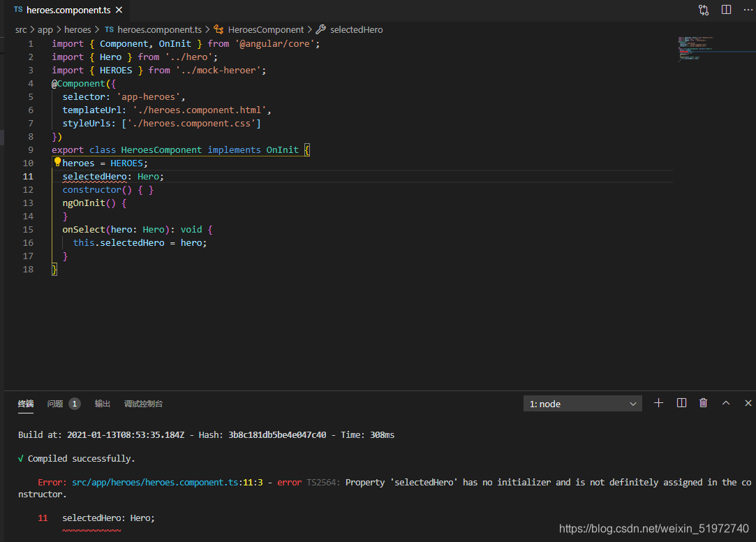The image size is (756, 542).
Task: Split the terminal panel
Action: point(681,402)
